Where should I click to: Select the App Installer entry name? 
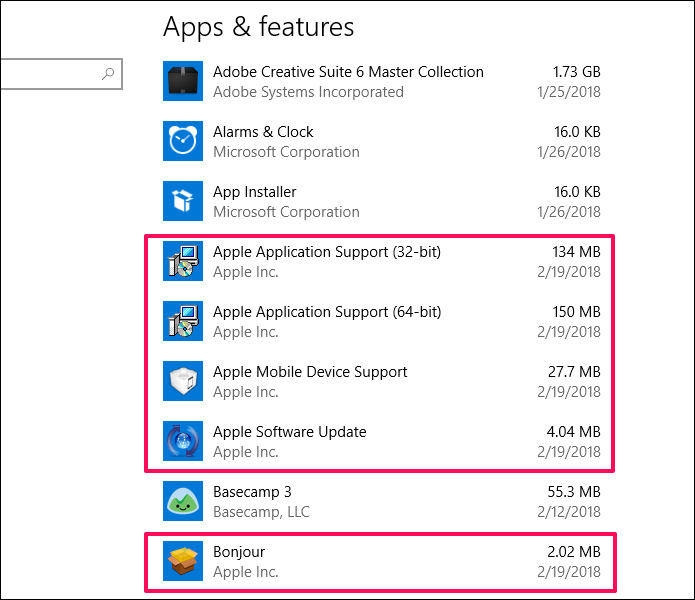coord(255,192)
